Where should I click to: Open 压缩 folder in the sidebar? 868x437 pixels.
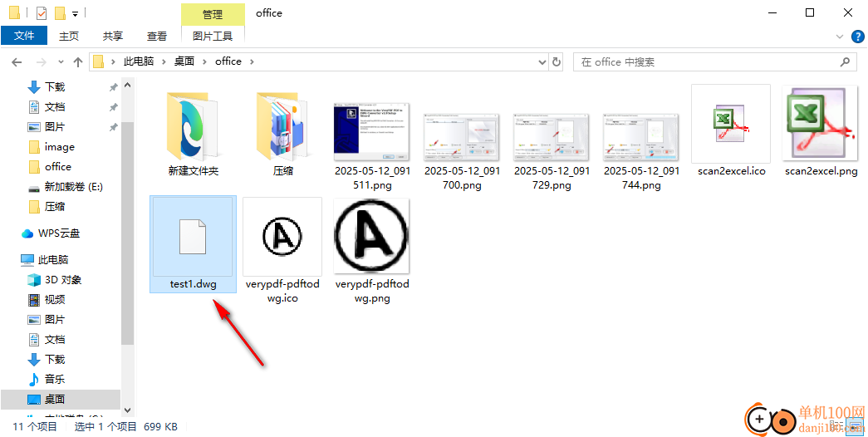[x=47, y=207]
